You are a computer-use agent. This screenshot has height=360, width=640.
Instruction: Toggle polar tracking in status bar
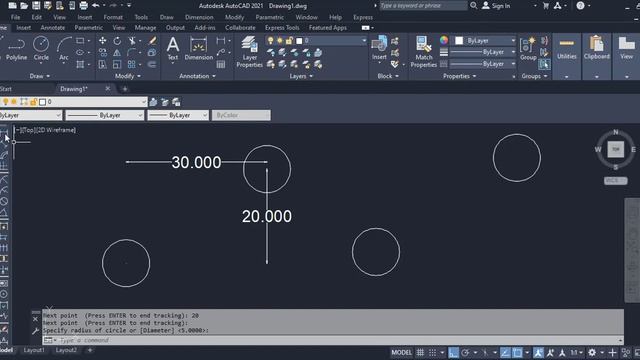465,353
